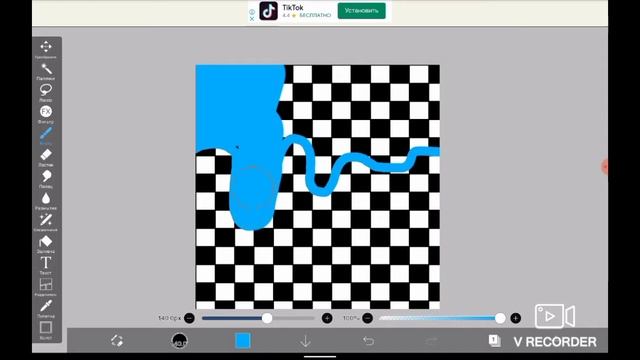Screen dimensions: 640x360
Task: Decrease brush thickness with minus button
Action: point(189,318)
